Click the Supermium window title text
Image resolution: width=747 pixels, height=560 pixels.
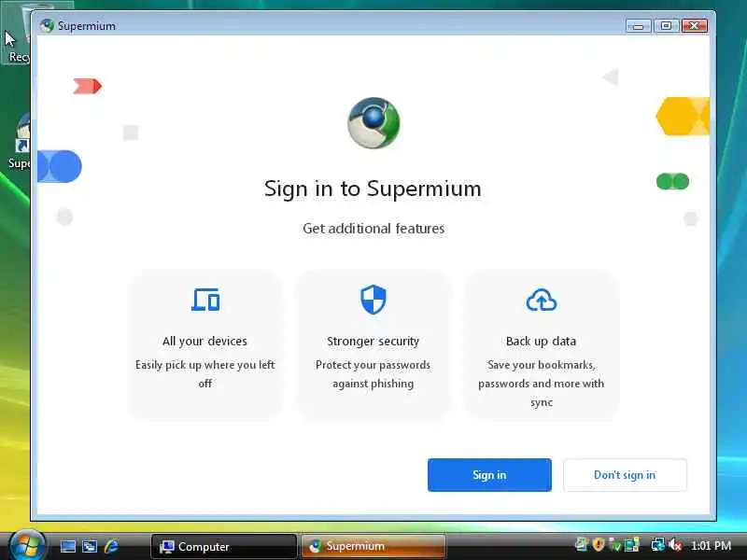coord(87,26)
